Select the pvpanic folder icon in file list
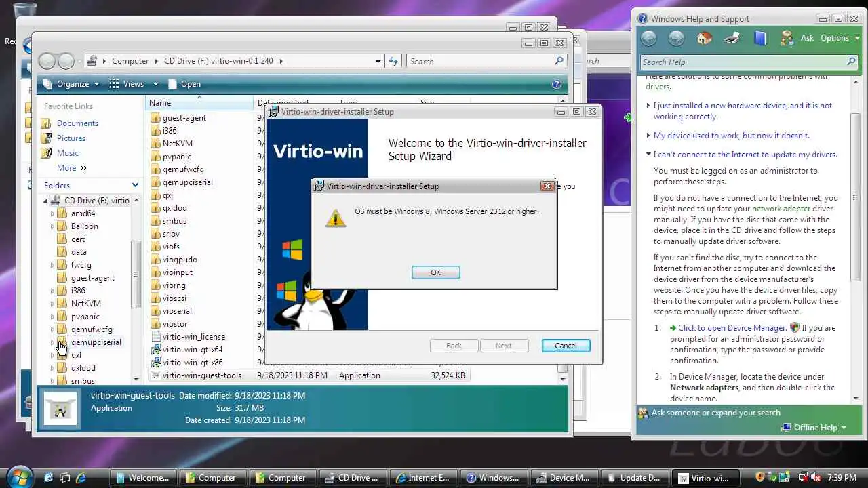Screen dimensions: 868x488 click(x=155, y=157)
